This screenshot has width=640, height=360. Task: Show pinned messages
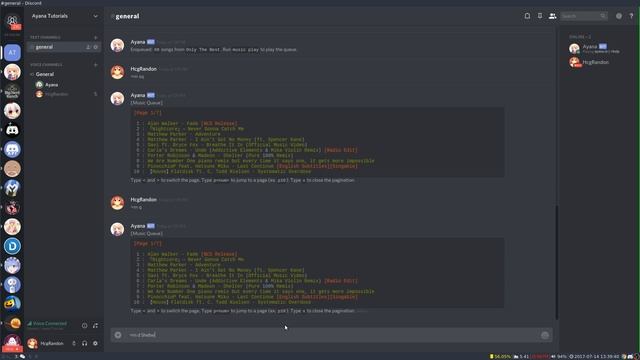pyautogui.click(x=540, y=16)
